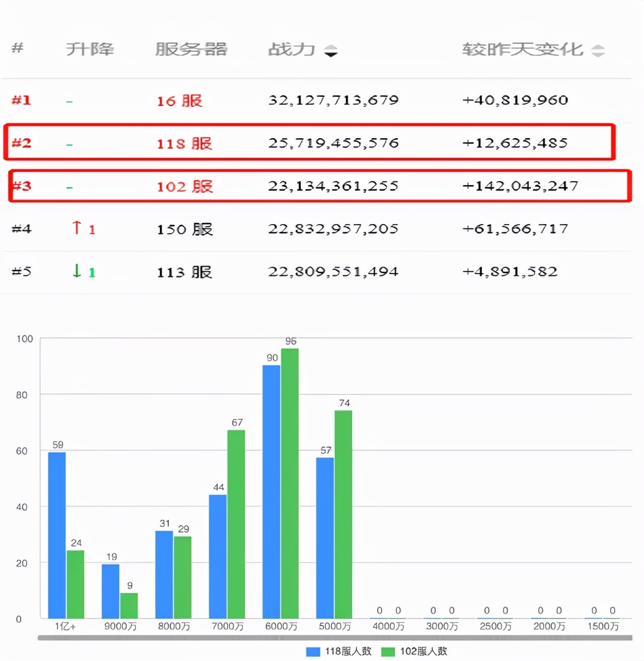This screenshot has height=661, width=644.
Task: Select power value 32,127,713,679
Action: (333, 100)
